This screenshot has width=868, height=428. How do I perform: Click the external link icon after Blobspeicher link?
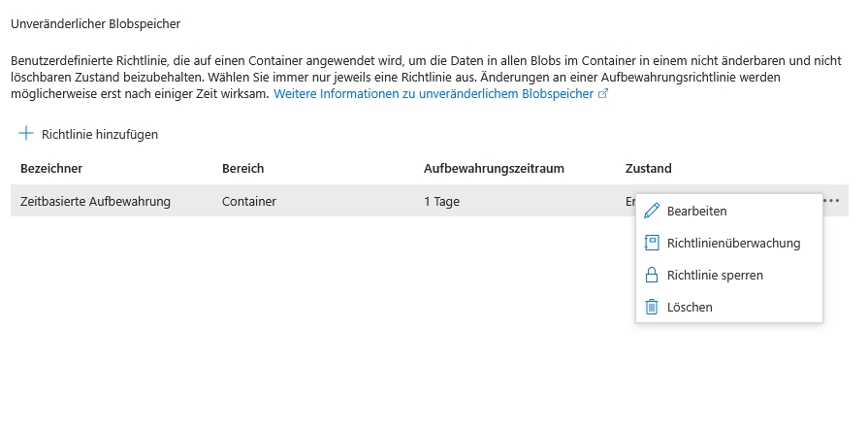[x=603, y=94]
